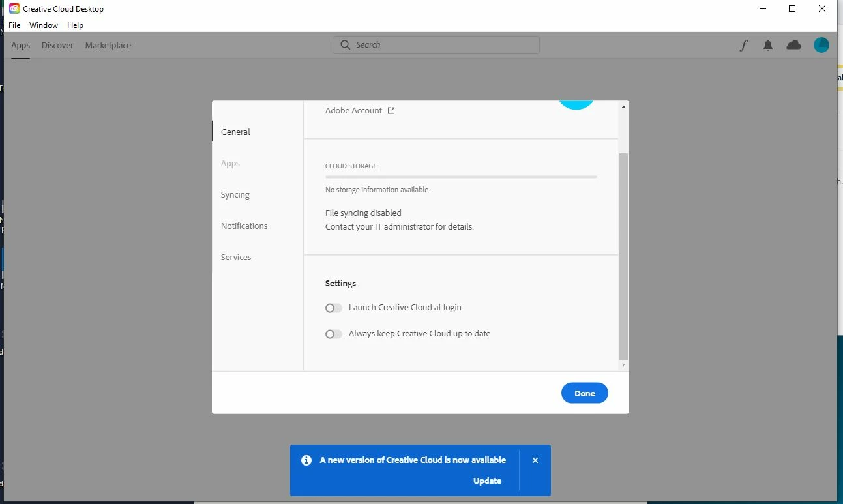843x504 pixels.
Task: Click the Settings heading
Action: (x=340, y=284)
